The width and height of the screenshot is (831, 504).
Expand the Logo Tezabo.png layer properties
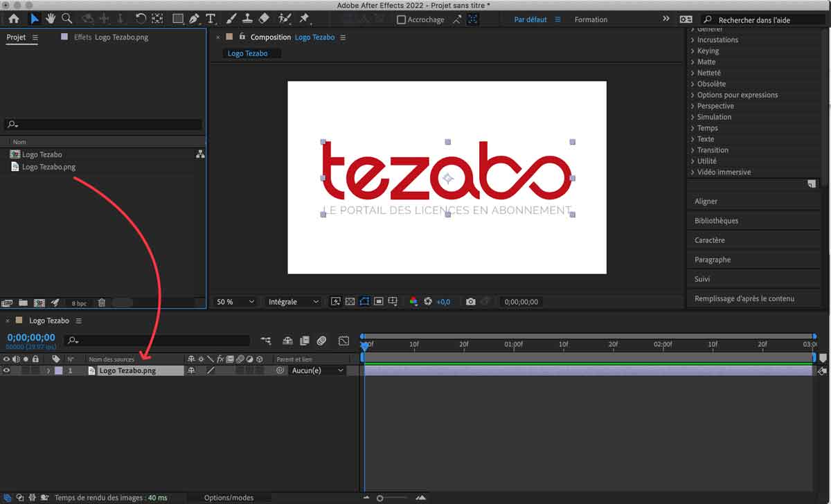click(x=48, y=371)
